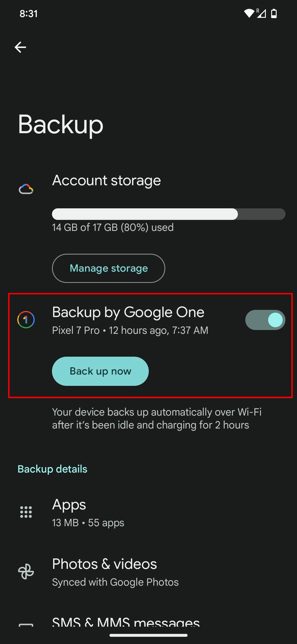297x644 pixels.
Task: Tap the 8:31 status bar clock
Action: click(29, 14)
